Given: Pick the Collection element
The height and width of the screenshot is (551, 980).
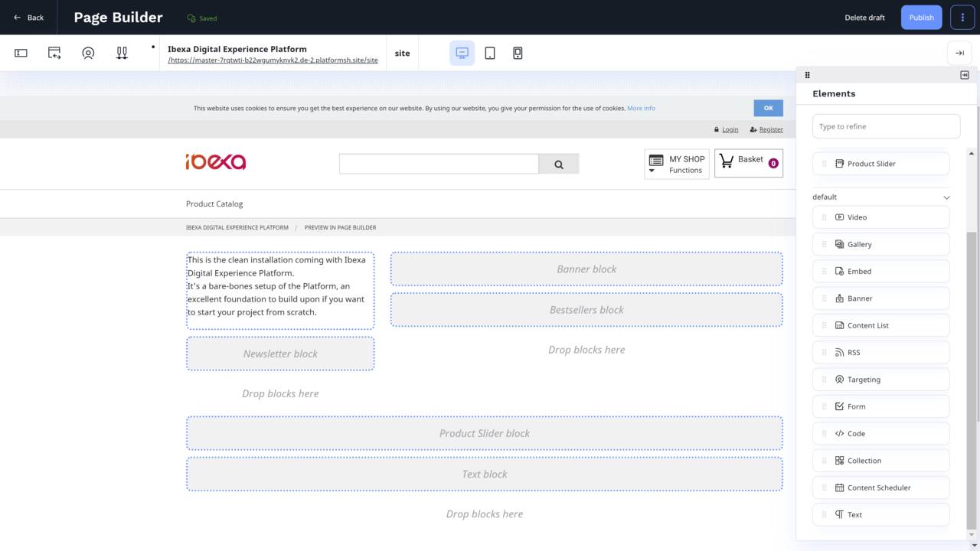Looking at the screenshot, I should click(x=881, y=461).
